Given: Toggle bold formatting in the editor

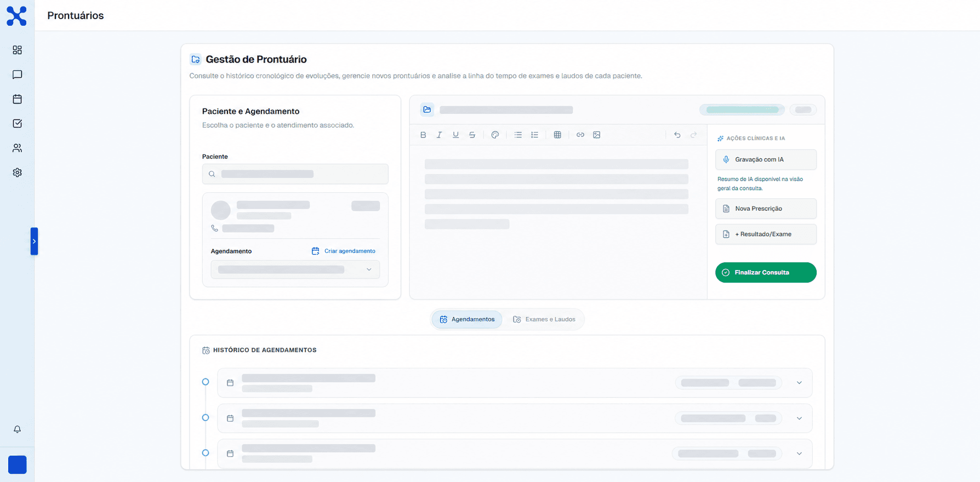Looking at the screenshot, I should (423, 135).
